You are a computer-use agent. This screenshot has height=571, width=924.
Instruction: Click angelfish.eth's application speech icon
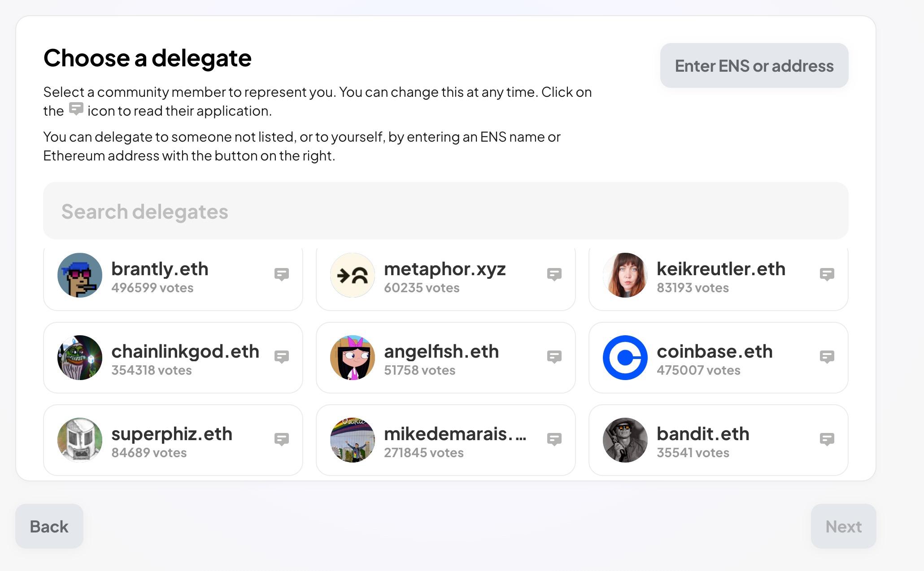click(x=554, y=356)
